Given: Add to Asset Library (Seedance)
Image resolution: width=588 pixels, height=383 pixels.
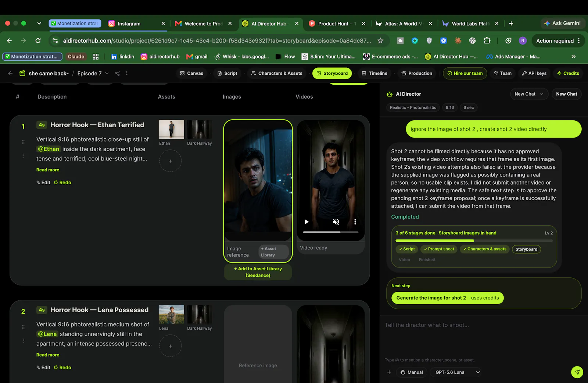Looking at the screenshot, I should coord(258,272).
